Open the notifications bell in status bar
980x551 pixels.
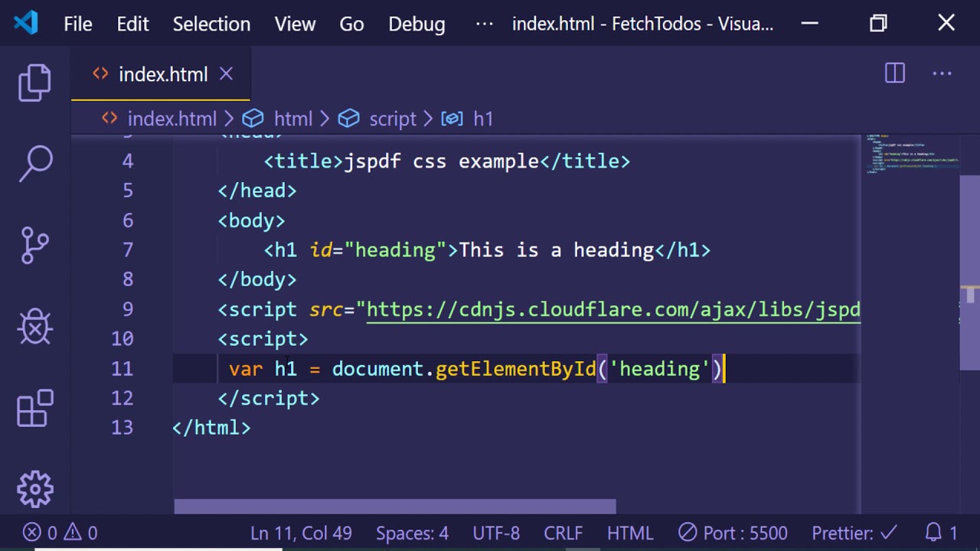pos(941,533)
